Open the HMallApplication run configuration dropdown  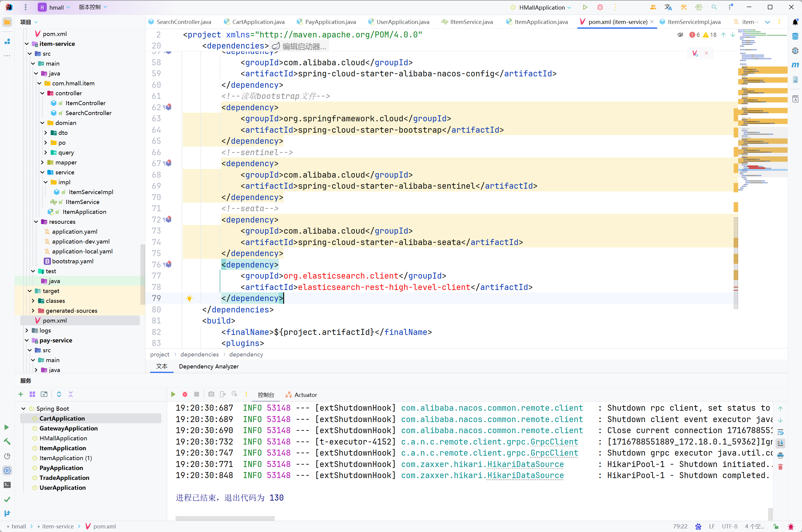click(542, 7)
